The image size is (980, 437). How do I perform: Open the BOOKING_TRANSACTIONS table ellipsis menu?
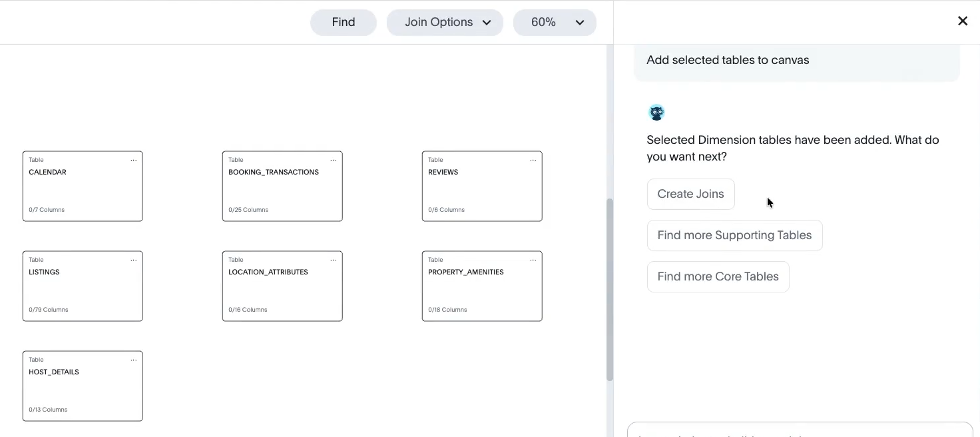click(x=334, y=161)
